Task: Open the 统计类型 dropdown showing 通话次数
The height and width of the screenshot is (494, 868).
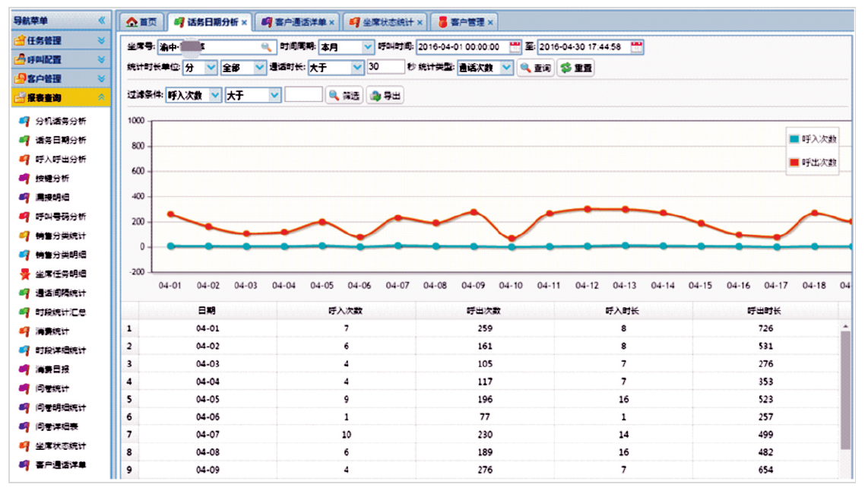Action: tap(507, 68)
